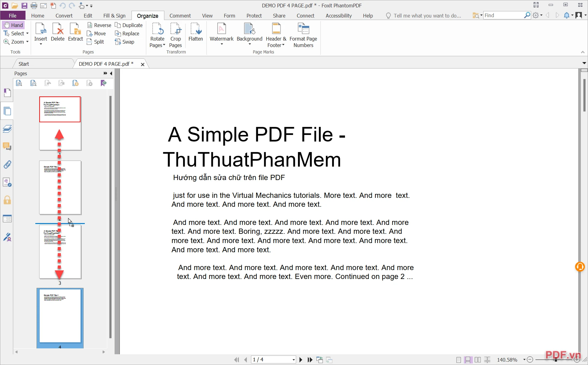The height and width of the screenshot is (365, 588).
Task: Click the Flatten tool
Action: [196, 32]
